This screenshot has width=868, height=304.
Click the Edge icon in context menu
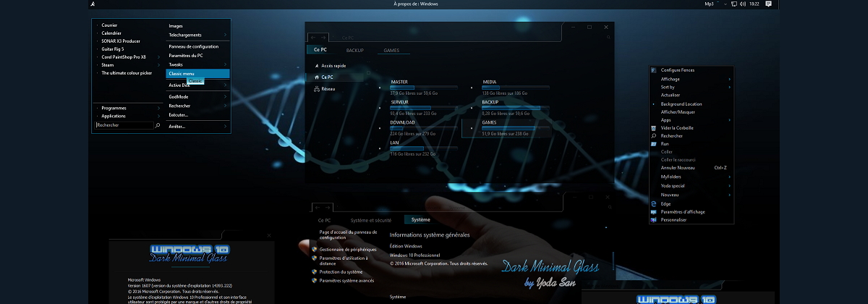(x=653, y=204)
